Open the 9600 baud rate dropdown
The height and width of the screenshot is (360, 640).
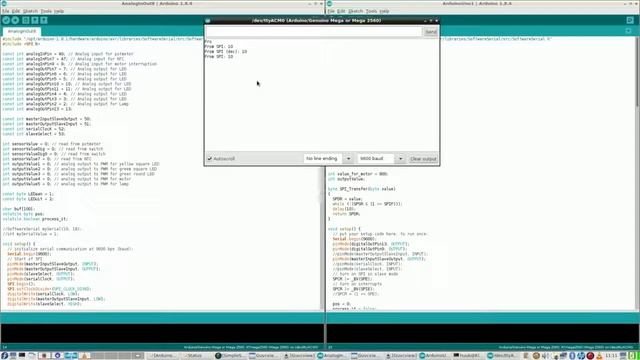tap(381, 158)
